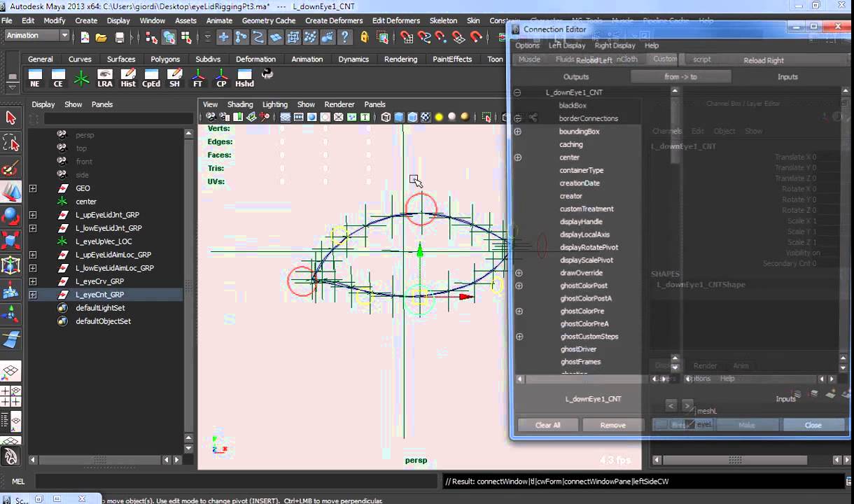854x504 pixels.
Task: Select L_eyeUpVec_LOC in outliner
Action: (104, 241)
